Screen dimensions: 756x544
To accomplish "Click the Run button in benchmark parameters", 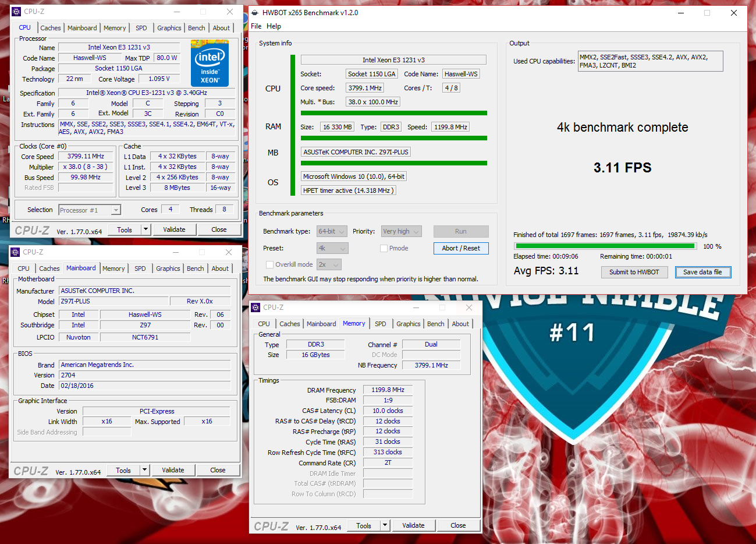I will point(461,231).
